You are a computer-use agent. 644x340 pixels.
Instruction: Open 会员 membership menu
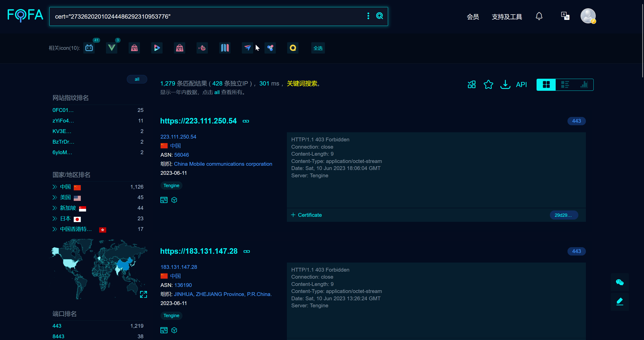tap(473, 17)
